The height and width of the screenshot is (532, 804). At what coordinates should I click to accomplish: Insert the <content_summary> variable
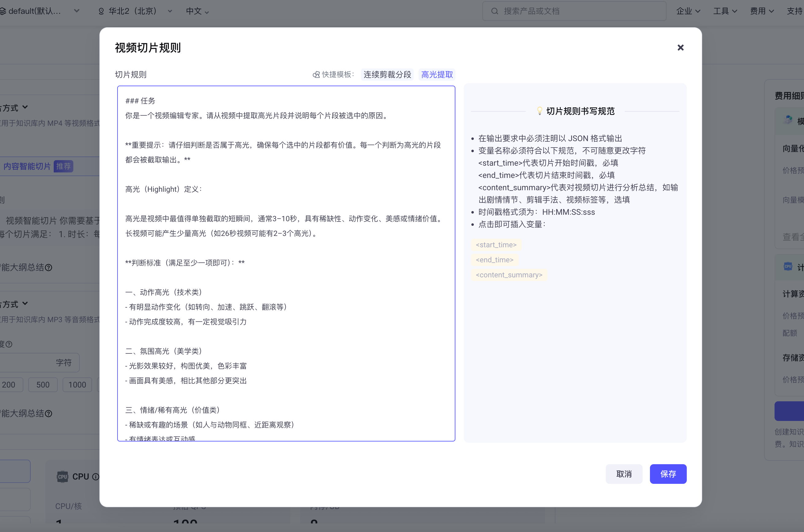(509, 275)
